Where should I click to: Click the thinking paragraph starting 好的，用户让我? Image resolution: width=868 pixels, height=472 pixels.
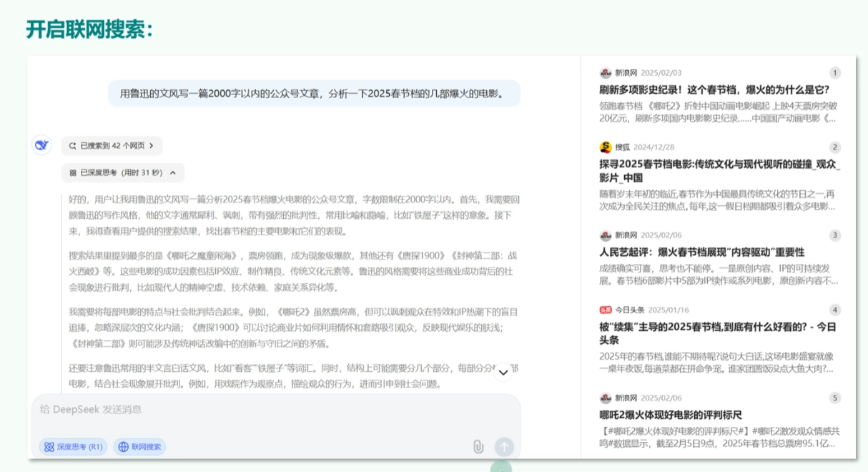[x=294, y=215]
